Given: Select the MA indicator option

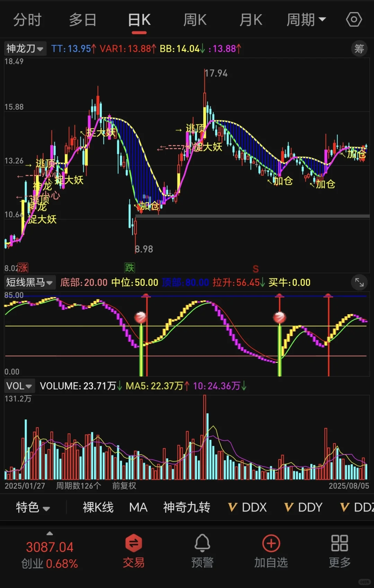Looking at the screenshot, I should pyautogui.click(x=138, y=507).
